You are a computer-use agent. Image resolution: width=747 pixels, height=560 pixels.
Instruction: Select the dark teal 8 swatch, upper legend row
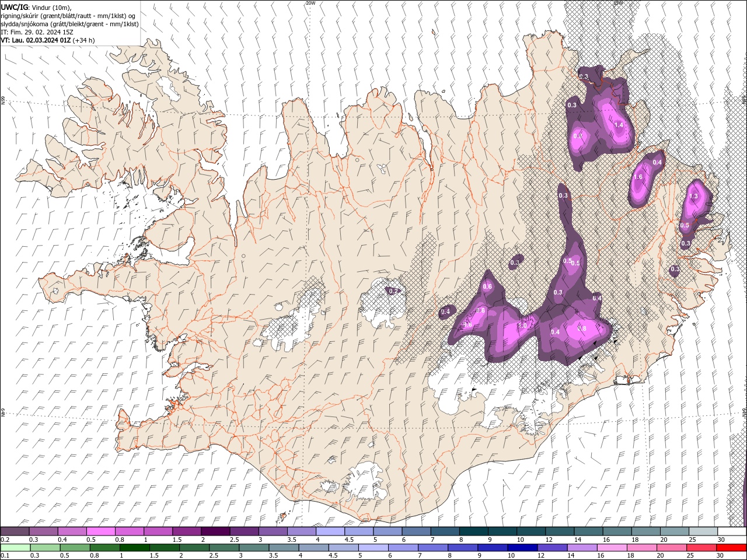click(473, 531)
